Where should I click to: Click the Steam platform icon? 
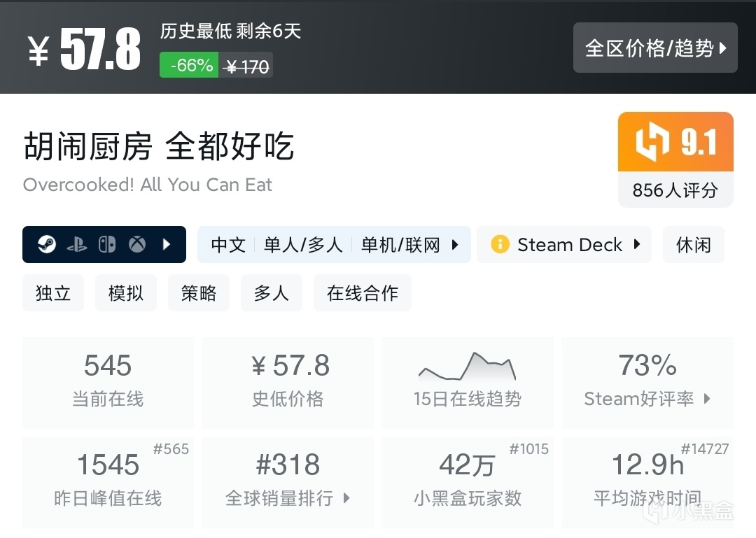(x=48, y=245)
